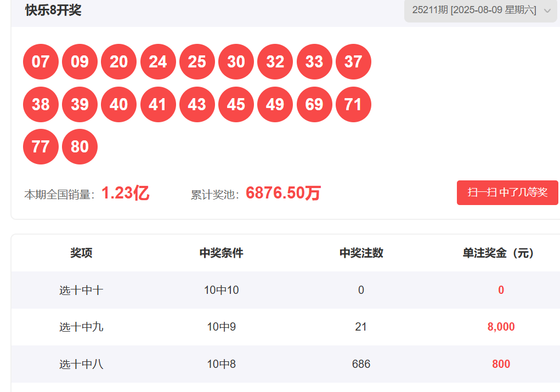Select the red ball numbered 24
Viewport: 560px width, 392px height.
[158, 62]
